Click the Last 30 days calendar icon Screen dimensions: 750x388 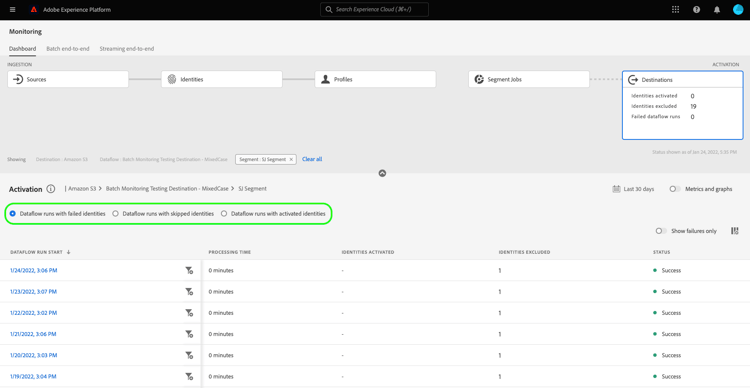616,189
